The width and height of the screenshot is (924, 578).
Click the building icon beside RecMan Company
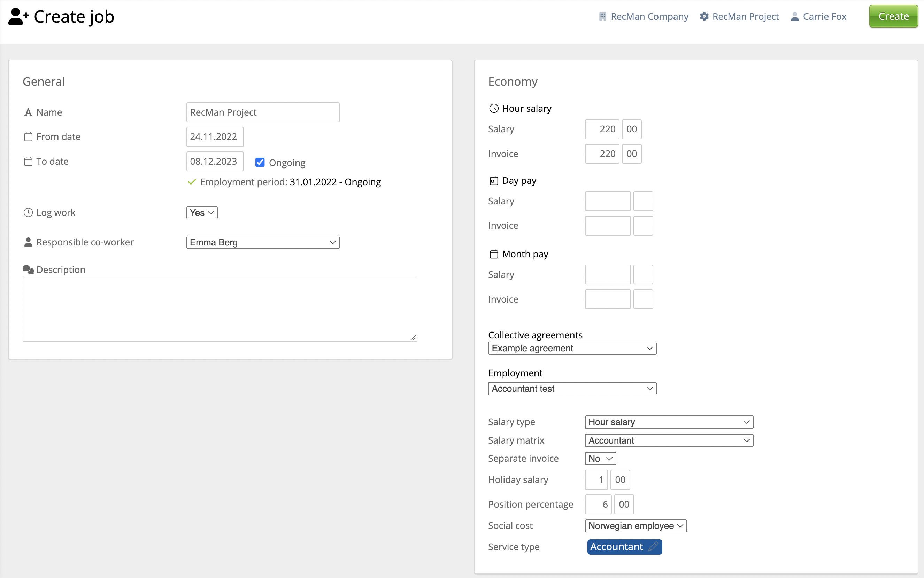pos(602,16)
